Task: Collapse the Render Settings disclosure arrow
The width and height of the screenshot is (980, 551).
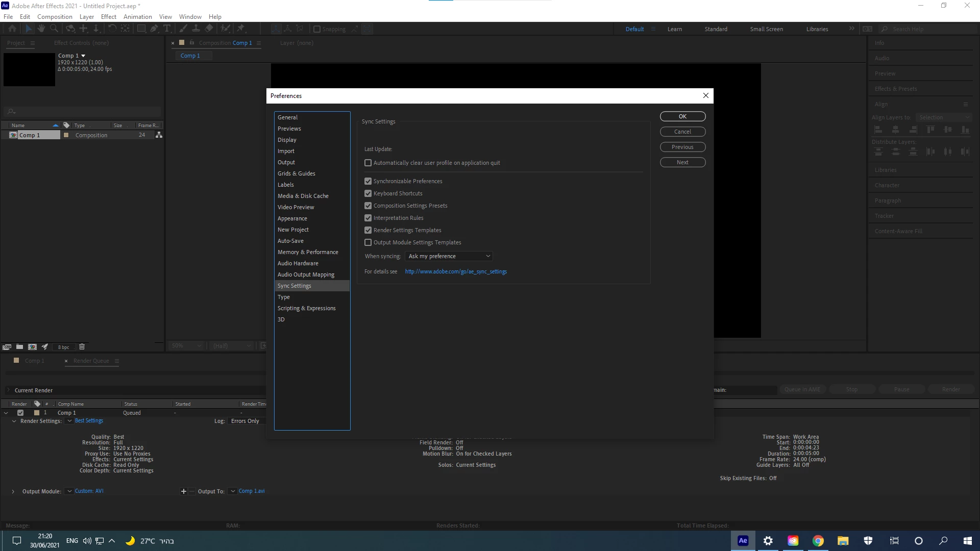Action: click(x=14, y=421)
